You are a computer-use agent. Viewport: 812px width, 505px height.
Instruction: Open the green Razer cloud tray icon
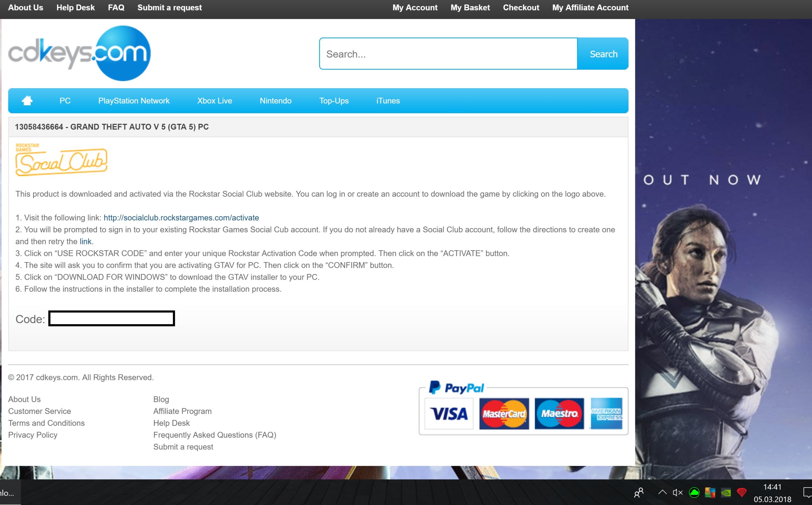694,493
